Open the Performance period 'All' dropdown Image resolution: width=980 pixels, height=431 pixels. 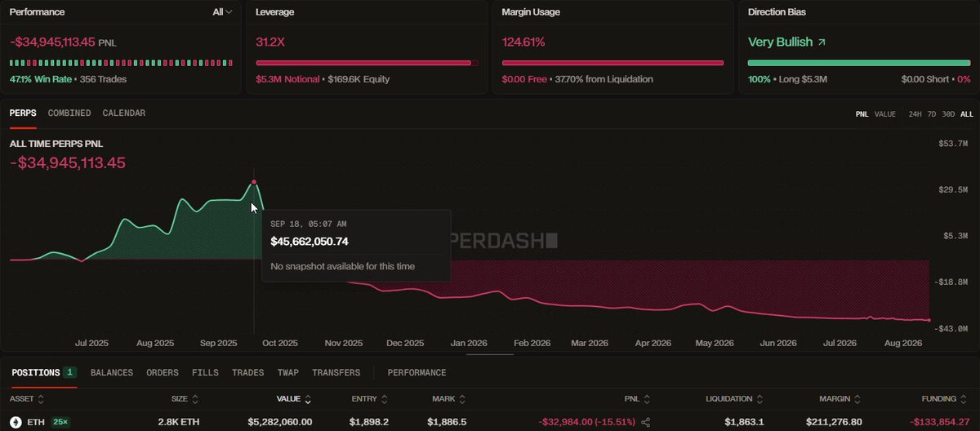pyautogui.click(x=222, y=12)
